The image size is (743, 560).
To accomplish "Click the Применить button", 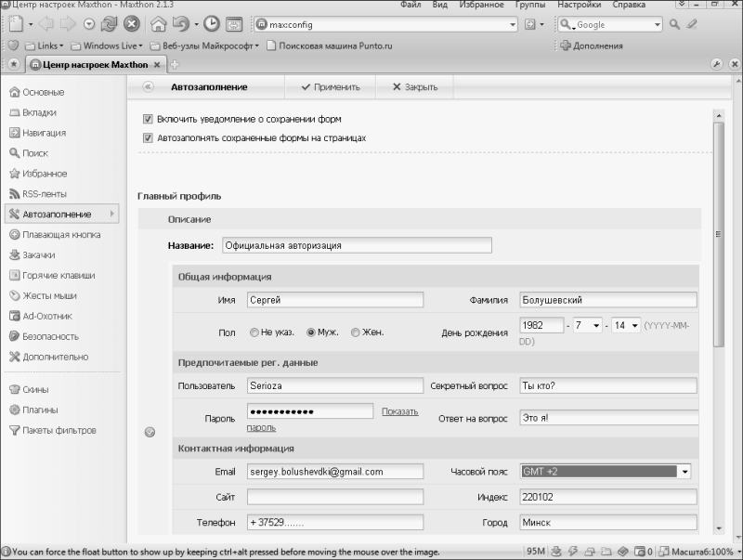I will click(x=331, y=87).
